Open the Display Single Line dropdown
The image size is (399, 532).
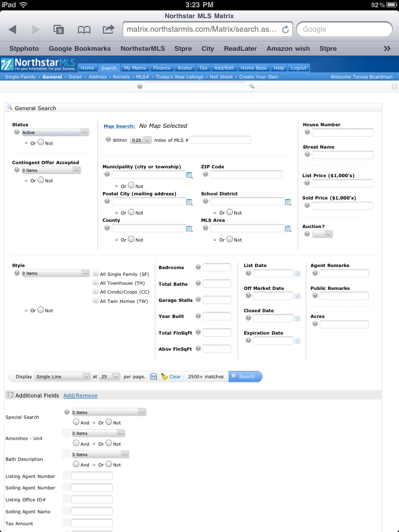point(62,377)
